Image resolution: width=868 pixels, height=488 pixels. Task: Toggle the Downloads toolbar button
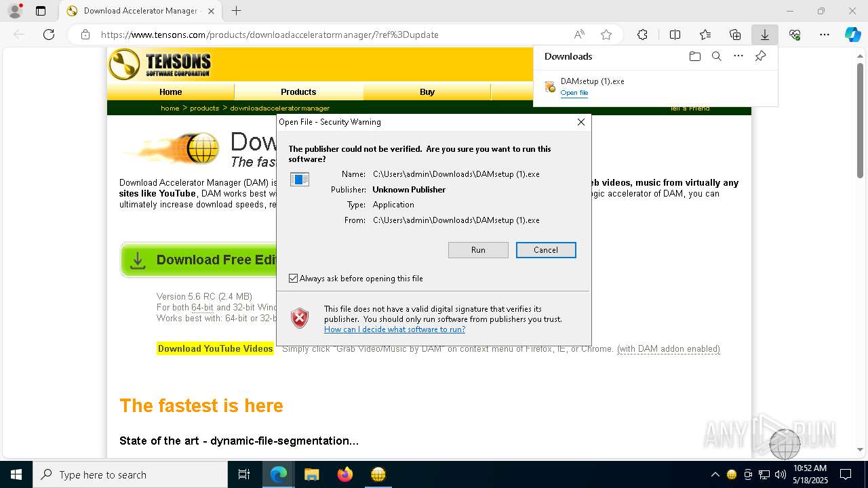(x=765, y=35)
